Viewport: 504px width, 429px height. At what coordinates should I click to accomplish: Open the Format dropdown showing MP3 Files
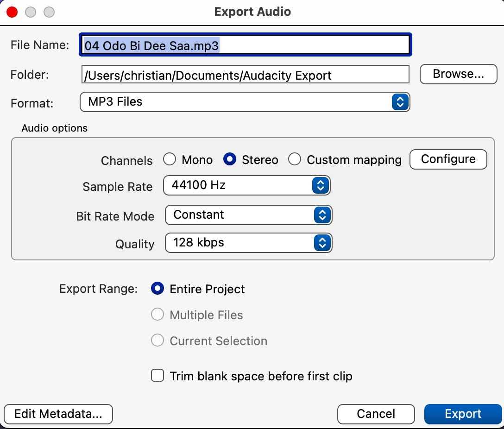[245, 102]
